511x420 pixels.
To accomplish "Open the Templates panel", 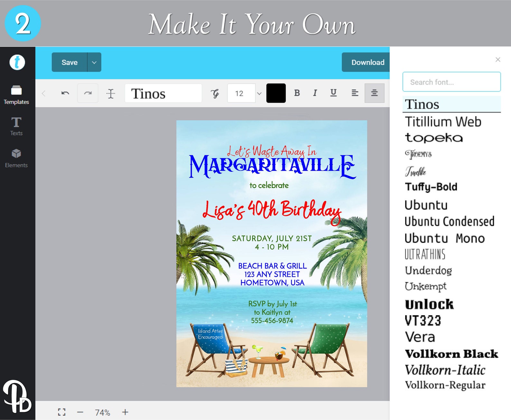I will coord(16,95).
